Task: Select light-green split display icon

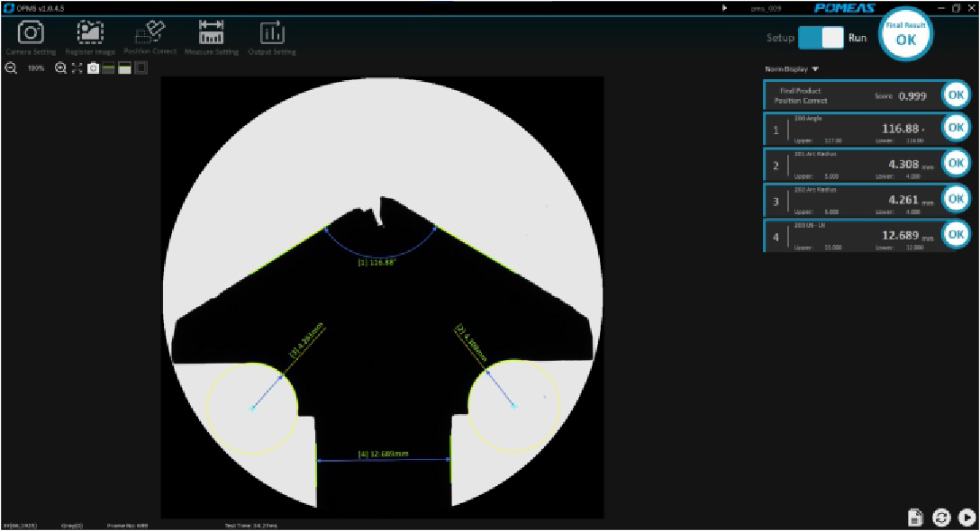Action: [125, 68]
